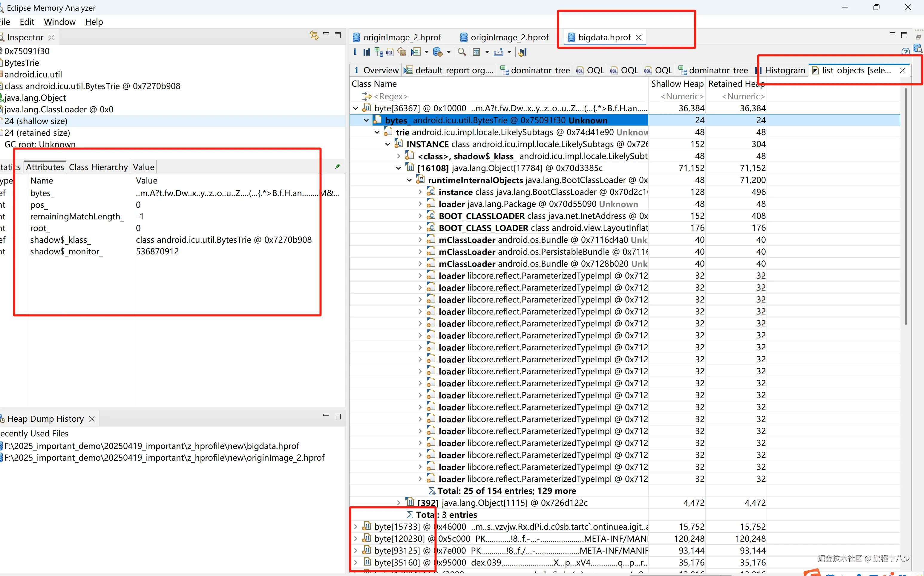Expand the byte[120230] @ 0x5c000 row

(x=355, y=539)
